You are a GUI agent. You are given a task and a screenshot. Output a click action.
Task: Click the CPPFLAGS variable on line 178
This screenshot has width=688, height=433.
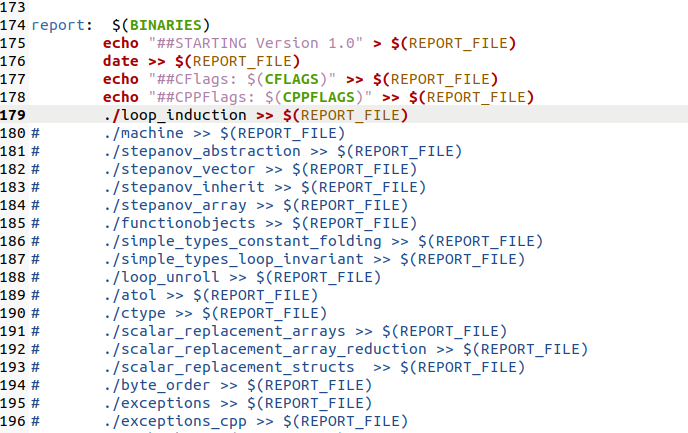[x=319, y=97]
